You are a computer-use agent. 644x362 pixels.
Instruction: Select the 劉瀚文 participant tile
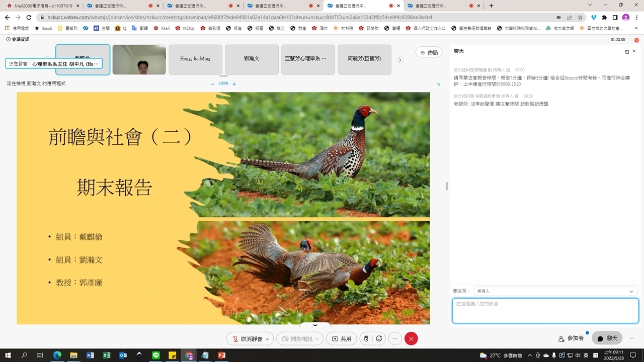point(252,59)
